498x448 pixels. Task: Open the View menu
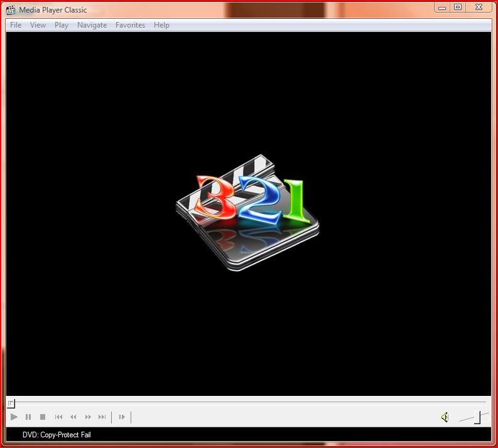pyautogui.click(x=38, y=25)
